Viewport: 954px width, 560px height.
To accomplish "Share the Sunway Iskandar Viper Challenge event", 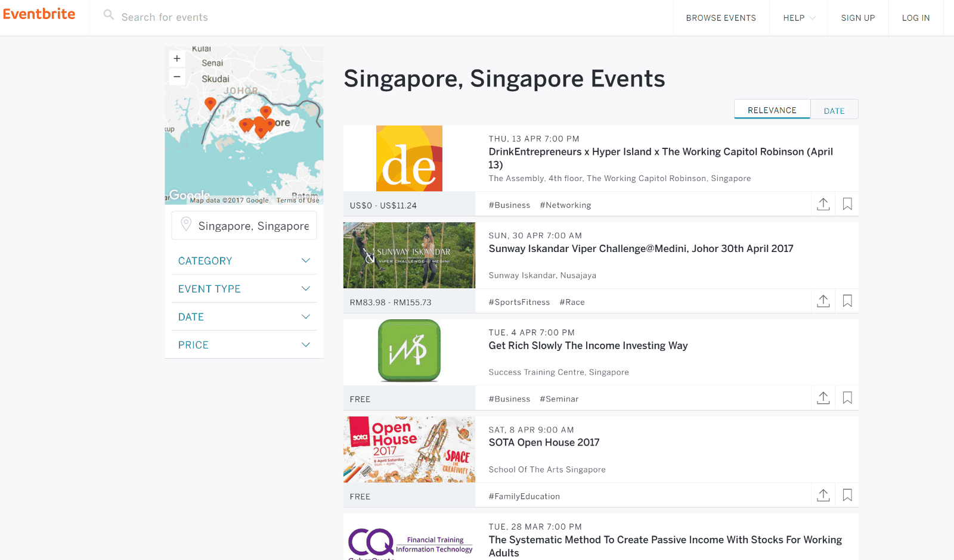I will click(823, 301).
